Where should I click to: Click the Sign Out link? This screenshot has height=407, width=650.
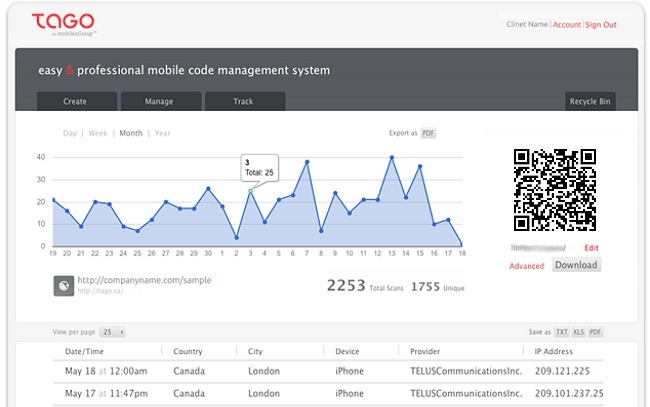[600, 25]
